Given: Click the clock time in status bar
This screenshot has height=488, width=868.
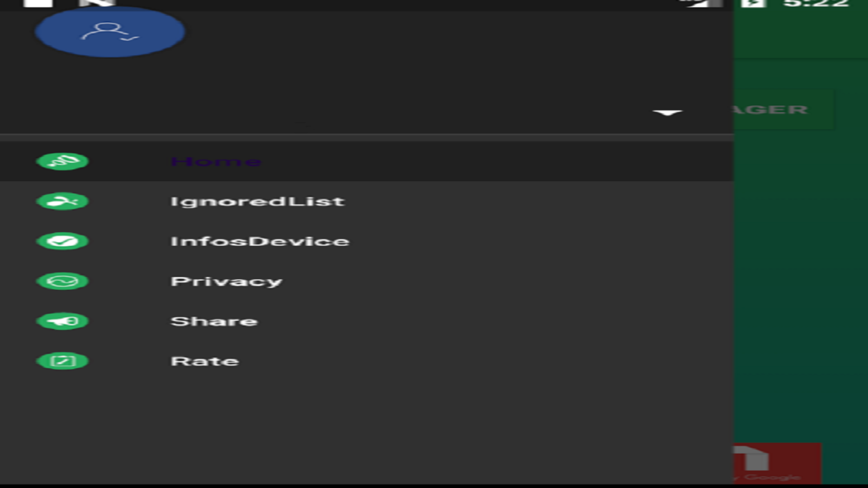Looking at the screenshot, I should pos(816,4).
